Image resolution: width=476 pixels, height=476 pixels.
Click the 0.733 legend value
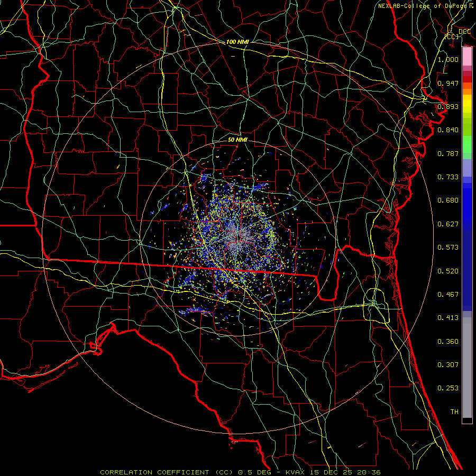click(x=448, y=177)
